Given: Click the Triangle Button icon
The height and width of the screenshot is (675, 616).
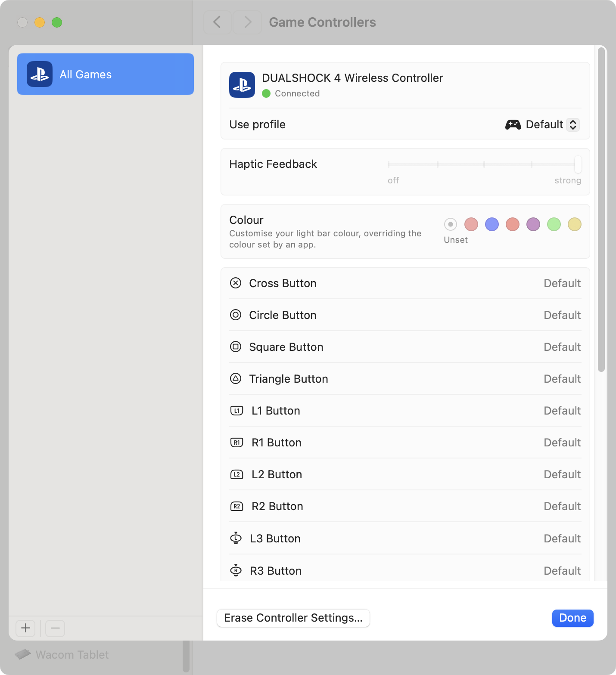Looking at the screenshot, I should 236,378.
